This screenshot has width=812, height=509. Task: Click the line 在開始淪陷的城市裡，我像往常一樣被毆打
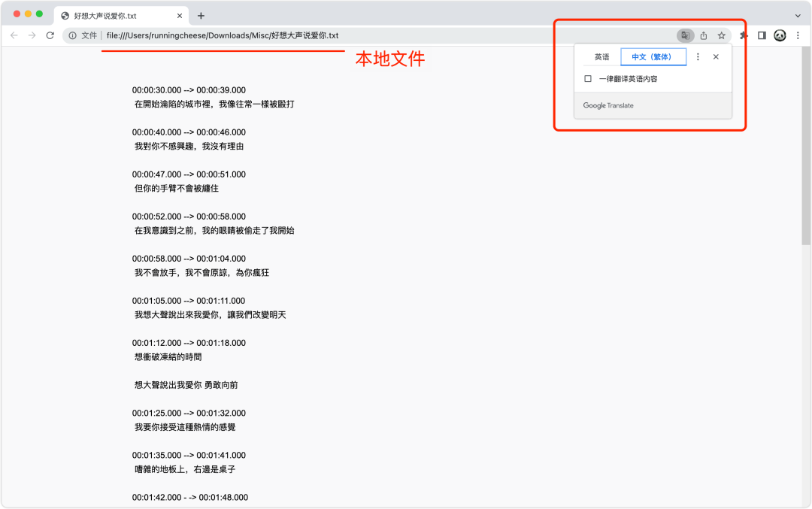[214, 104]
